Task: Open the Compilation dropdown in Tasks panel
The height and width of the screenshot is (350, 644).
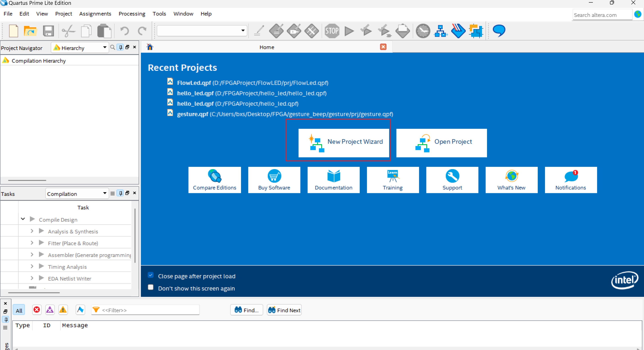Action: pyautogui.click(x=77, y=193)
